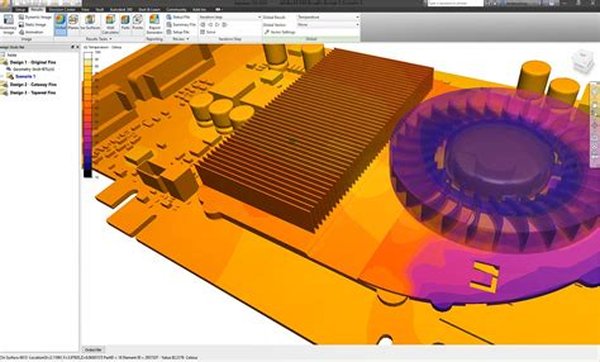The height and width of the screenshot is (362, 600).
Task: Open the Points results tool
Action: point(137,23)
